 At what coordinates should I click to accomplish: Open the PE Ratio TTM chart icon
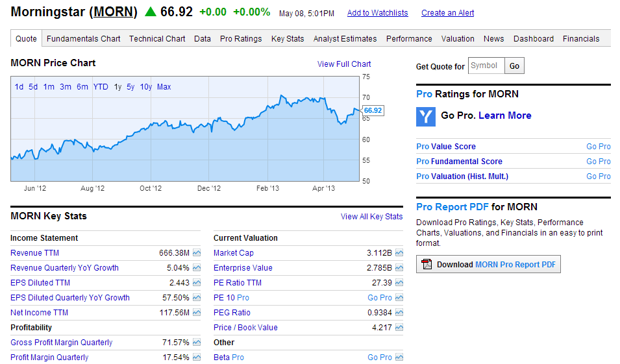pyautogui.click(x=399, y=283)
